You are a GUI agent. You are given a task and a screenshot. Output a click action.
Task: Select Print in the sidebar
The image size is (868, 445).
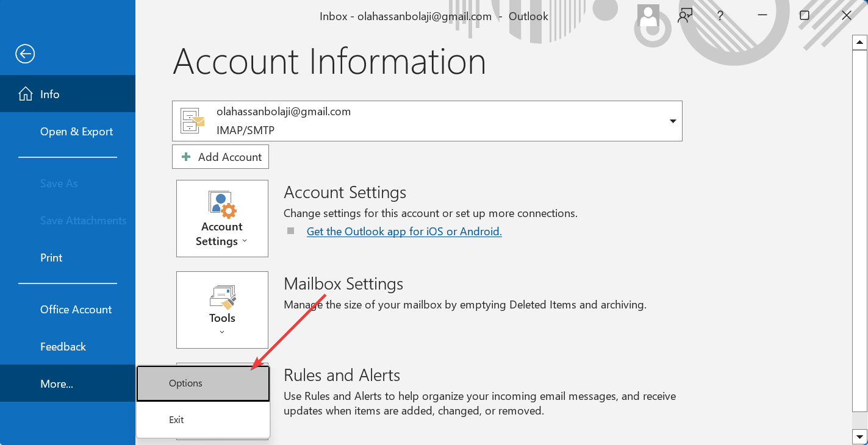[51, 257]
